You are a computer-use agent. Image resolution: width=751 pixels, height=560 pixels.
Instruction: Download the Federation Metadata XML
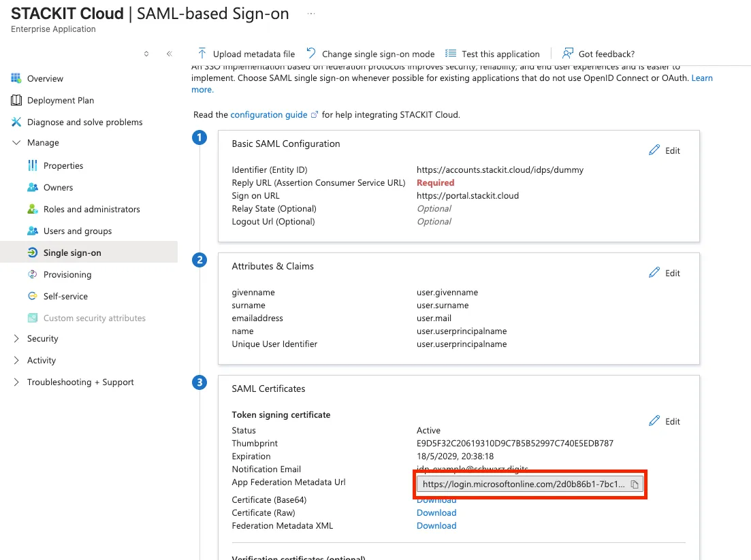[x=436, y=525]
